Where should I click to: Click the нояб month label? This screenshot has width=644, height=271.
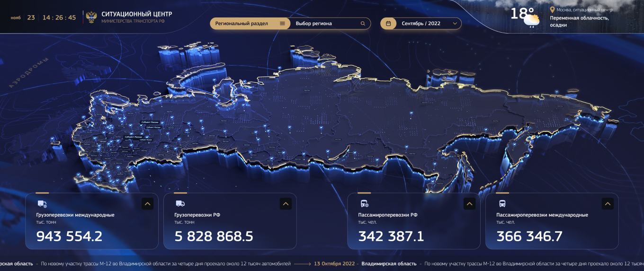pyautogui.click(x=16, y=18)
